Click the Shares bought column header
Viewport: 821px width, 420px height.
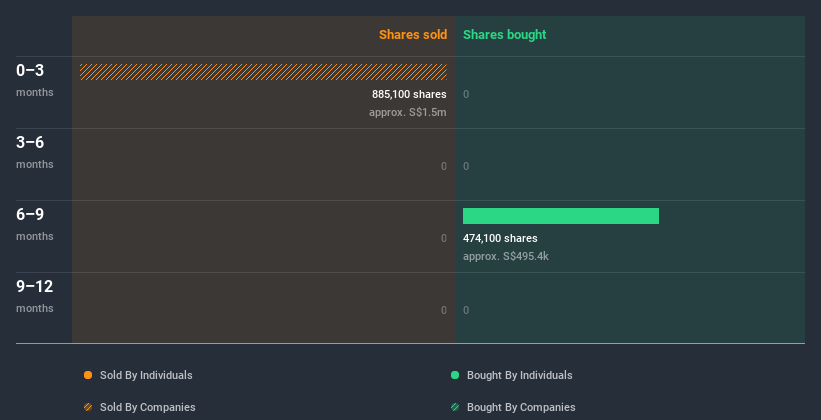tap(505, 35)
